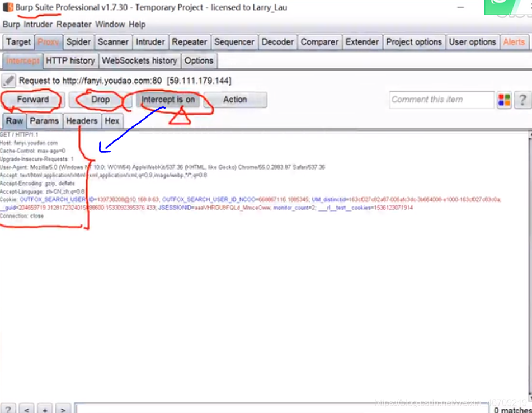Click the Accept-Language header line
The height and width of the screenshot is (413, 532).
(43, 192)
